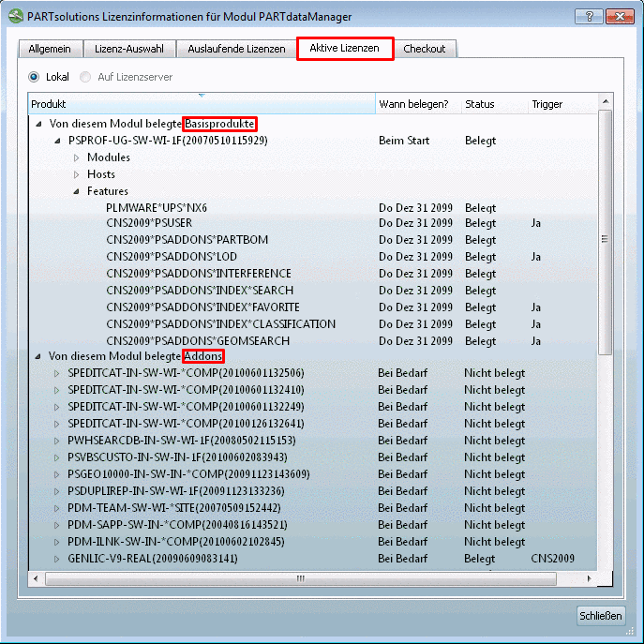Click the Beim Start cell
The width and height of the screenshot is (644, 644).
(404, 141)
